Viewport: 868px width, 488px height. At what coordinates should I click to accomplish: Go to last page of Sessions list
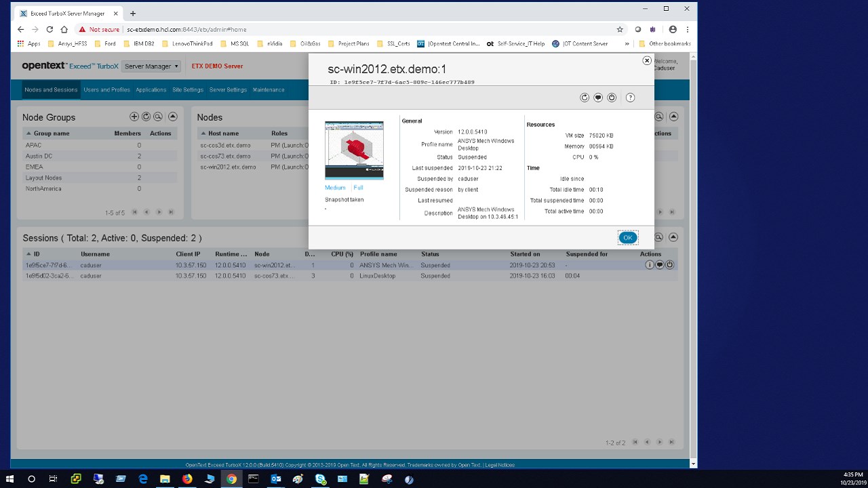671,442
